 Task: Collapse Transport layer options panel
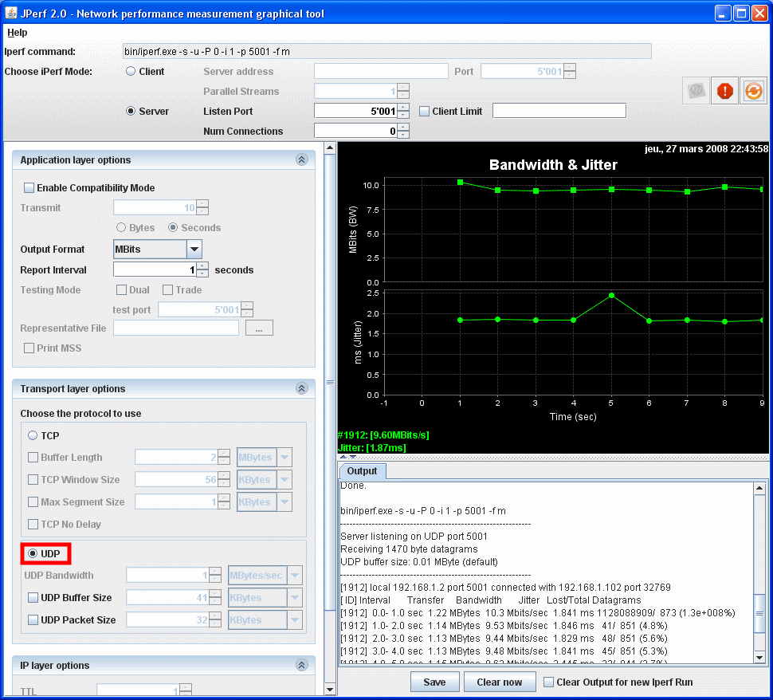tap(302, 388)
